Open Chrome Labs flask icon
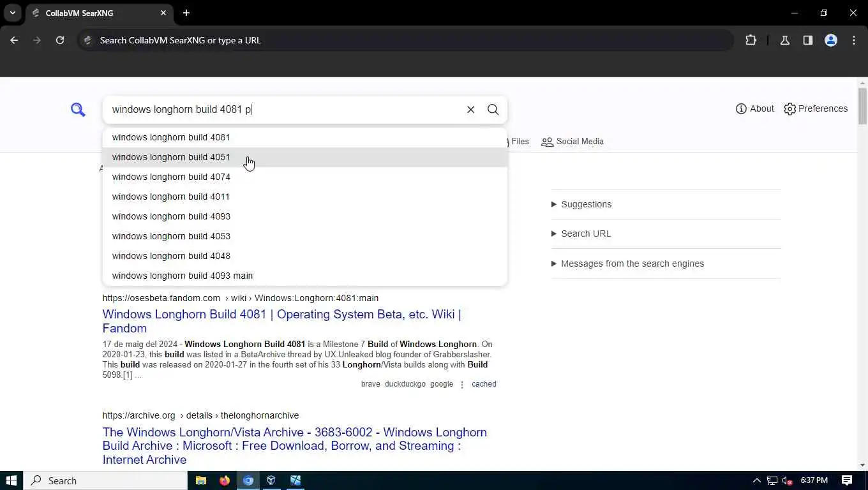The image size is (868, 490). [x=785, y=40]
